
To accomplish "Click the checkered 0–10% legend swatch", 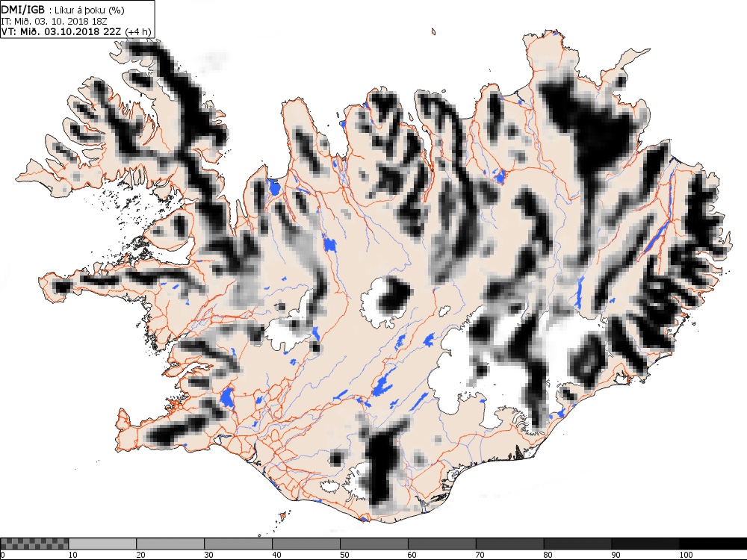I will (x=35, y=544).
